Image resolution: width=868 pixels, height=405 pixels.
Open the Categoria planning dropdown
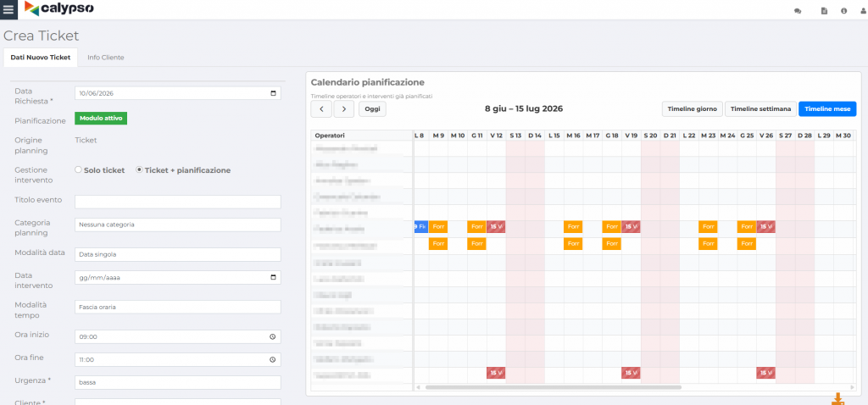[x=178, y=225]
